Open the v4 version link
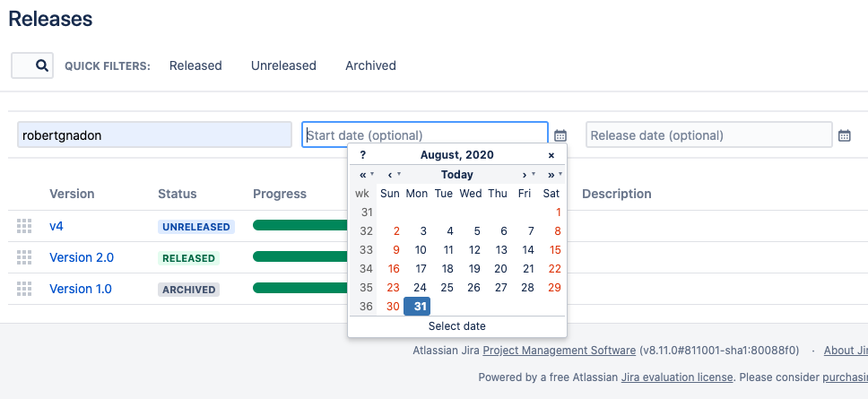868x399 pixels. pos(56,226)
